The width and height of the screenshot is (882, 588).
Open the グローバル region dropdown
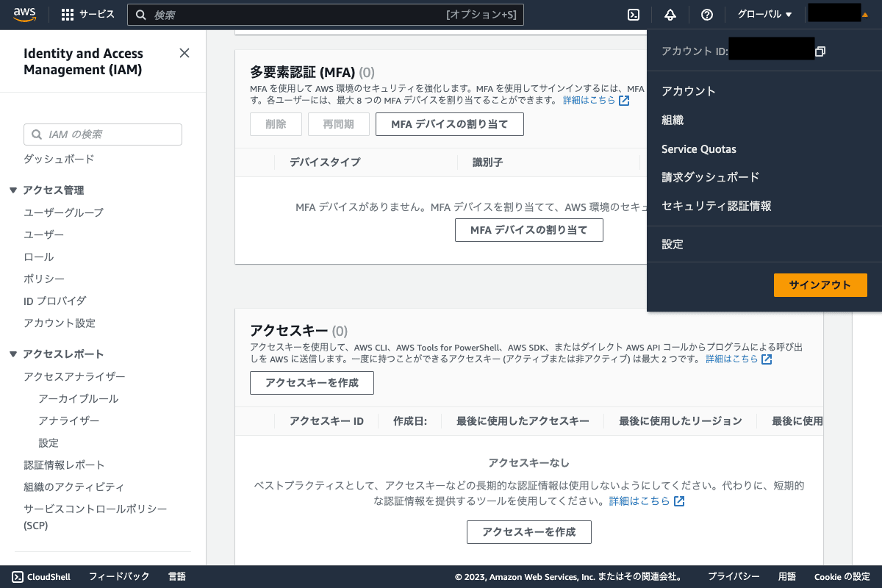[x=764, y=15]
